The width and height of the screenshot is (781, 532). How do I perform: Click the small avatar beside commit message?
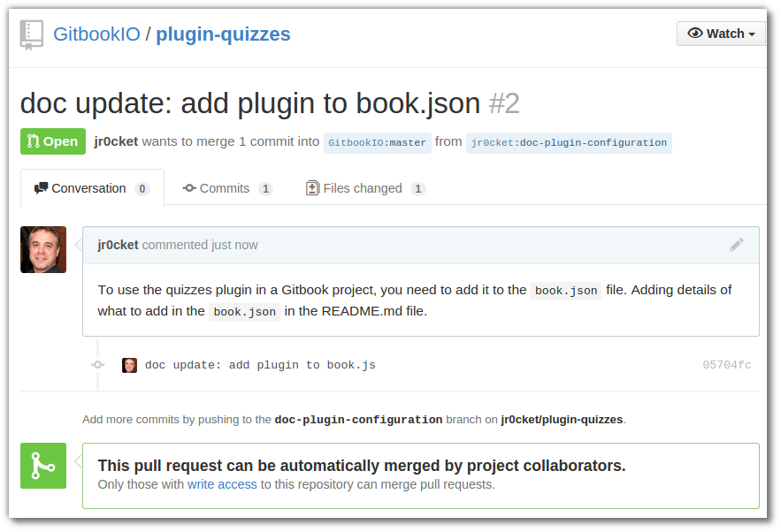pos(129,365)
